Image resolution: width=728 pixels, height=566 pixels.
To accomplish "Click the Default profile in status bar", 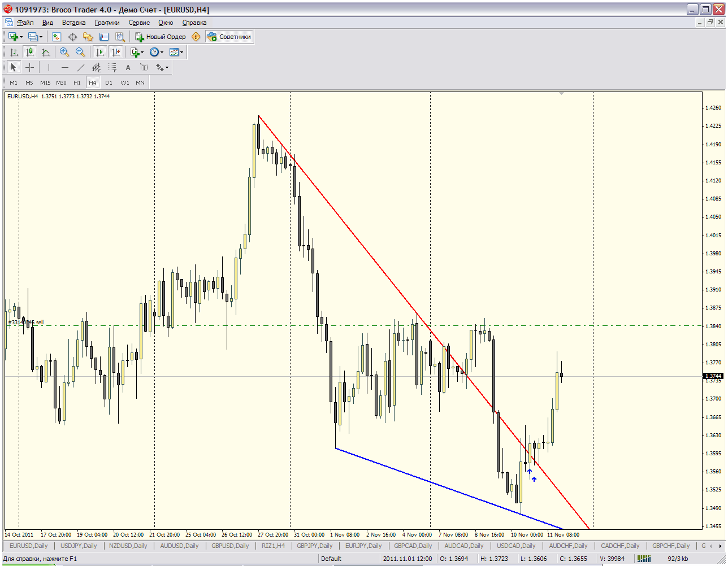I will 331,559.
